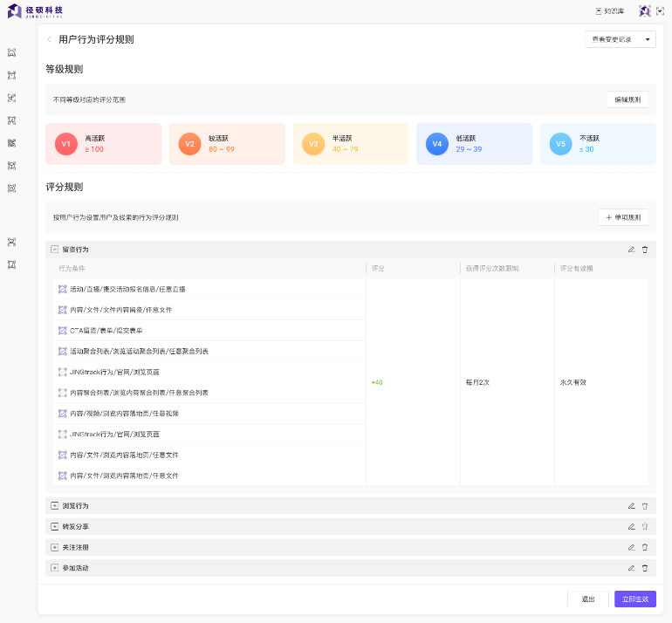The image size is (672, 623).
Task: Delete the 留资行为 rule via trash icon
Action: pos(645,250)
